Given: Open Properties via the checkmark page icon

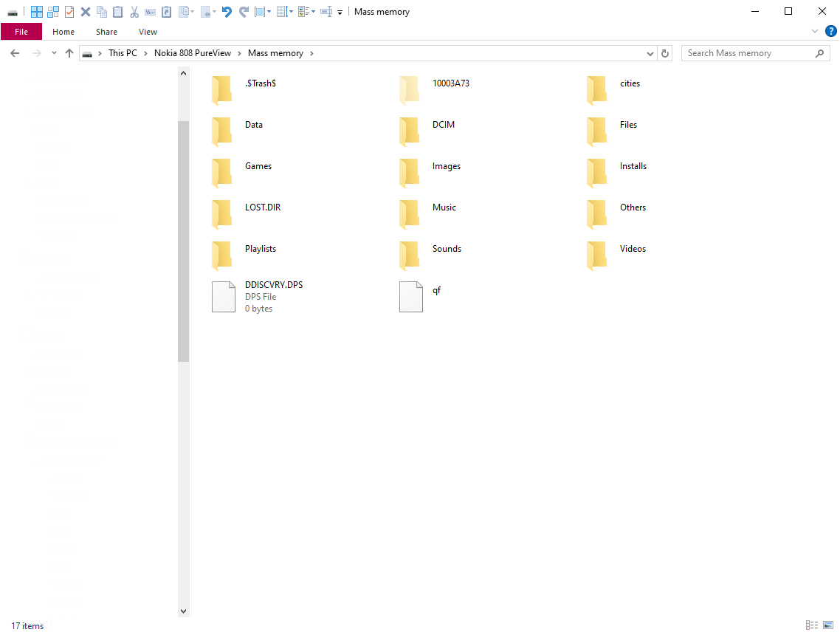Looking at the screenshot, I should pyautogui.click(x=69, y=12).
